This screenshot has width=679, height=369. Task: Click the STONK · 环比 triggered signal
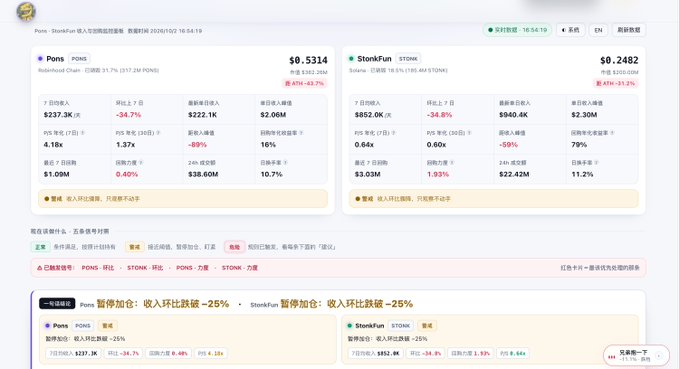145,268
